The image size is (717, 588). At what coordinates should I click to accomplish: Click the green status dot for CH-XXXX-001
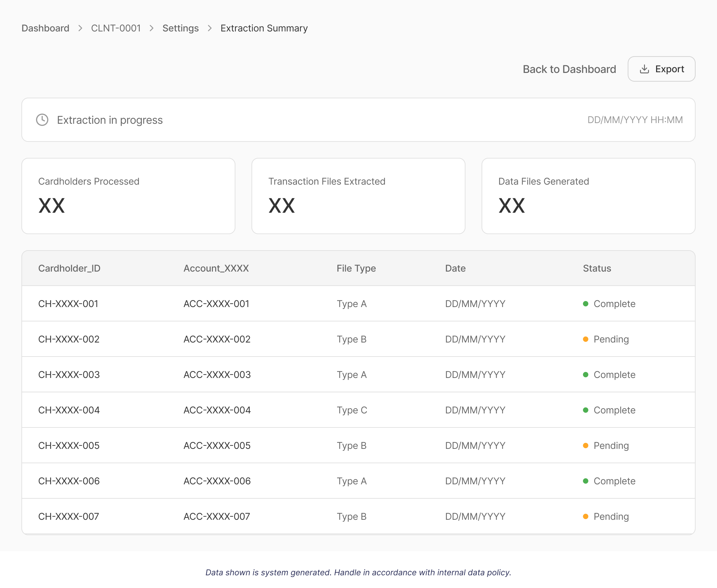[585, 304]
